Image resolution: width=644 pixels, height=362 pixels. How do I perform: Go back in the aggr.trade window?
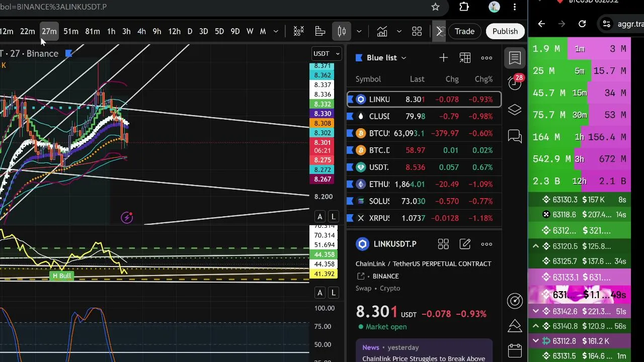pos(541,24)
